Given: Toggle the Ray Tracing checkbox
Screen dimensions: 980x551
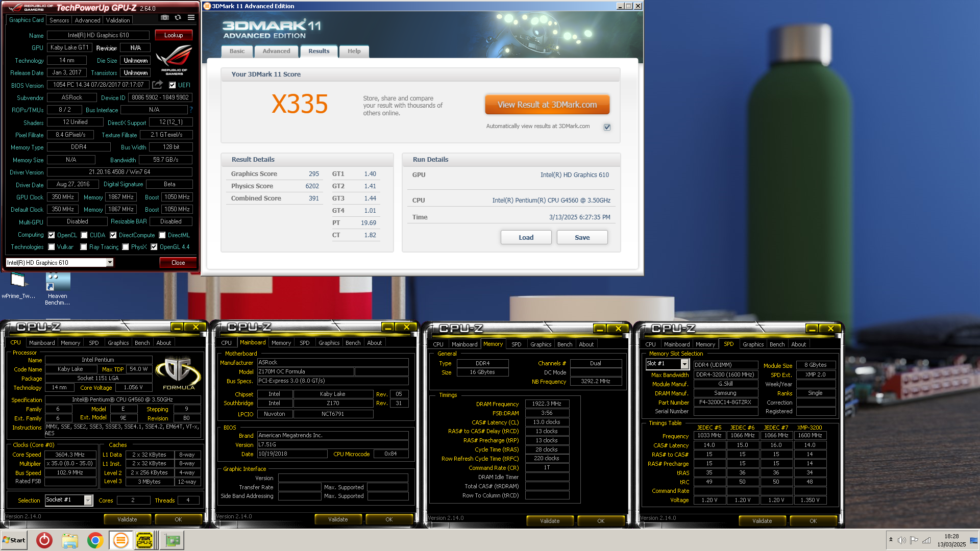Looking at the screenshot, I should pos(83,247).
